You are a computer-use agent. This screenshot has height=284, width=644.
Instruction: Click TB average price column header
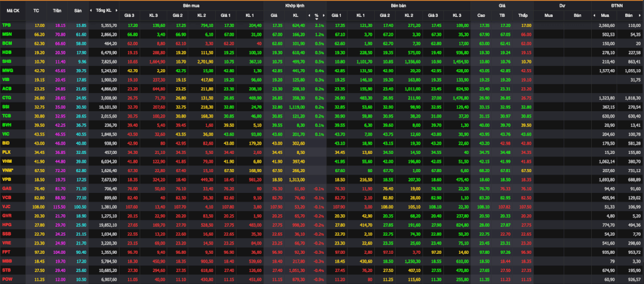point(502,16)
